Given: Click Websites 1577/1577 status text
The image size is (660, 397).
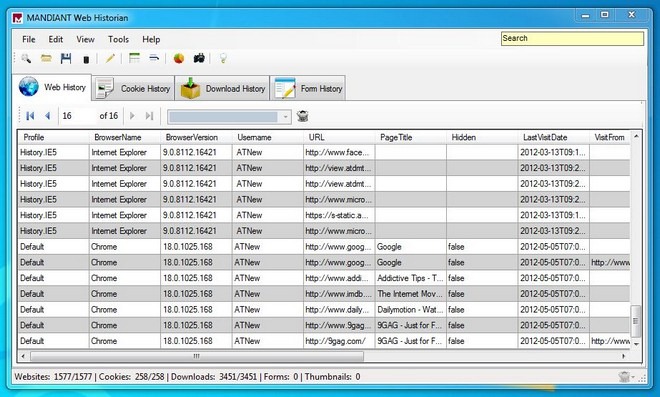Looking at the screenshot, I should pyautogui.click(x=53, y=376).
